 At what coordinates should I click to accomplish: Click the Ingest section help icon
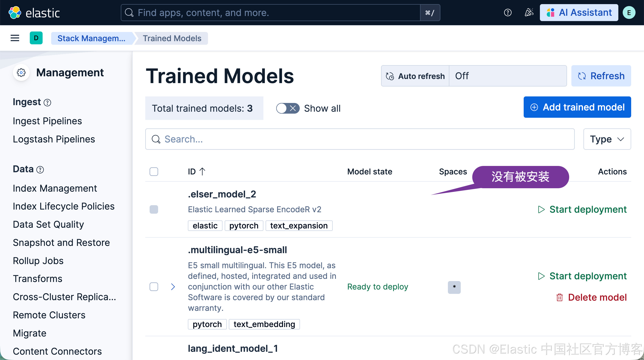pos(47,102)
